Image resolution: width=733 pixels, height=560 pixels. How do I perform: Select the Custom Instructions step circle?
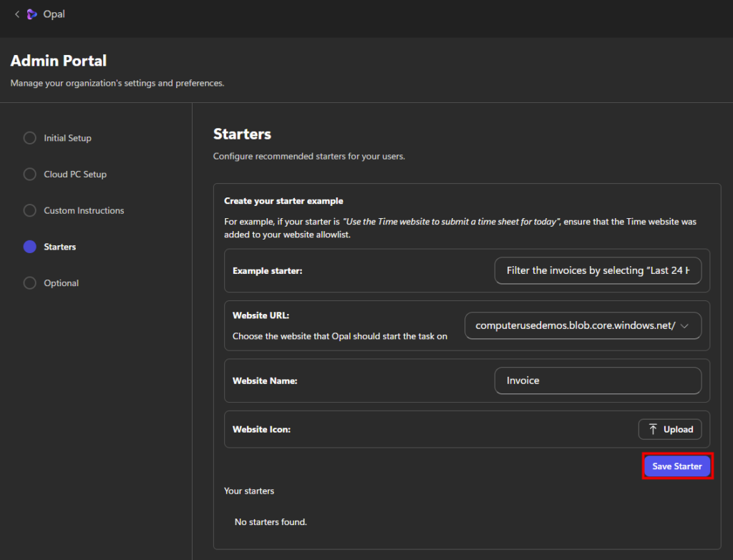pyautogui.click(x=29, y=211)
